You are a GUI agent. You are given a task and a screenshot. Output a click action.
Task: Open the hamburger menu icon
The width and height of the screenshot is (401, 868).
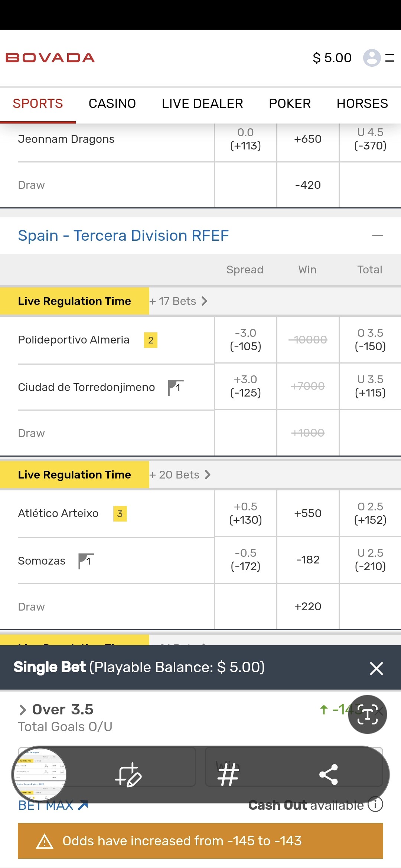(390, 58)
